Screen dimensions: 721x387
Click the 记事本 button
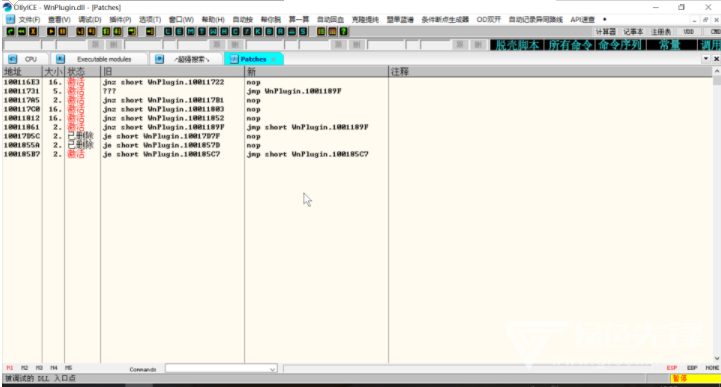[x=633, y=32]
